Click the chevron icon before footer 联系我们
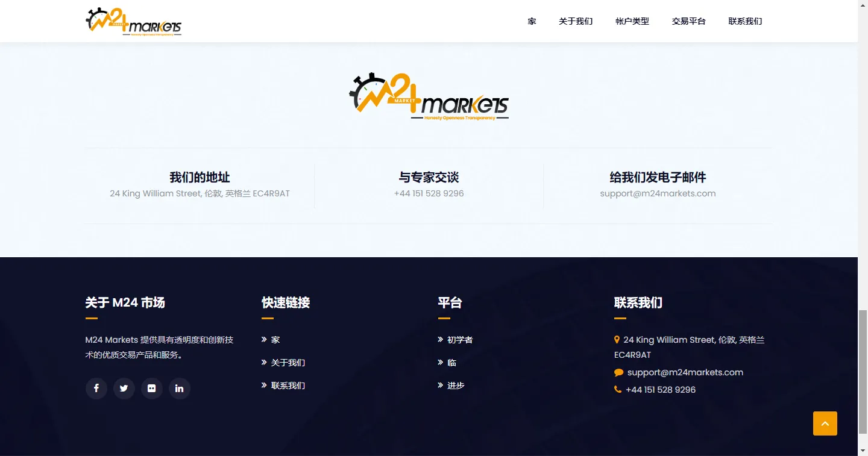 pos(264,386)
